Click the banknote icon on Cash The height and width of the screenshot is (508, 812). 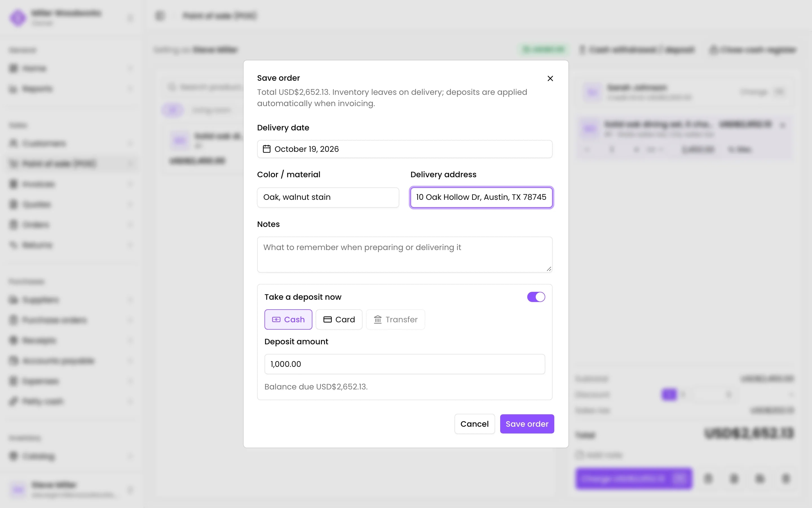[276, 319]
